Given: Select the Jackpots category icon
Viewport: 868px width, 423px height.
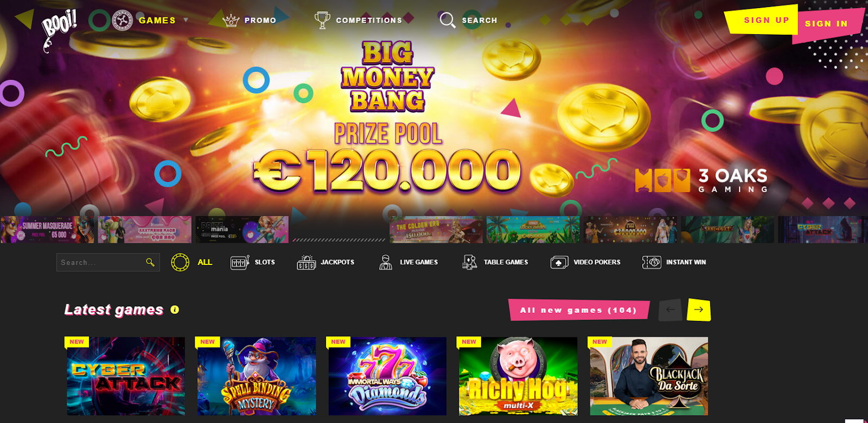Looking at the screenshot, I should point(307,262).
